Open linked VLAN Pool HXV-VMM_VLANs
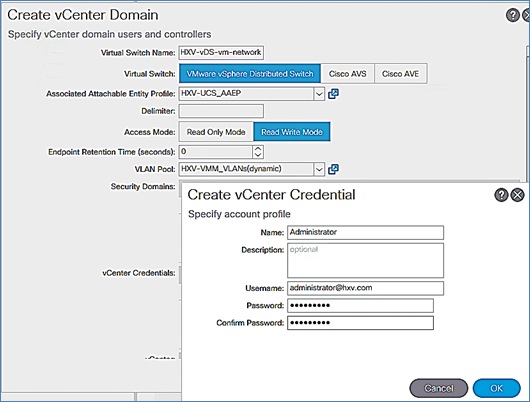This screenshot has height=402, width=530. click(333, 169)
